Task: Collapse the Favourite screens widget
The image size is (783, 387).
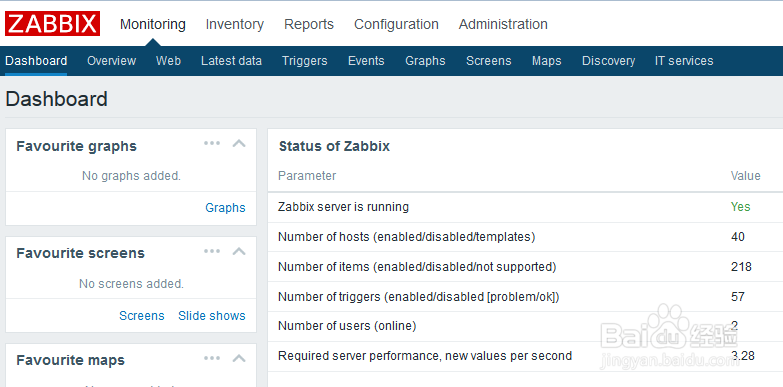Action: 239,251
